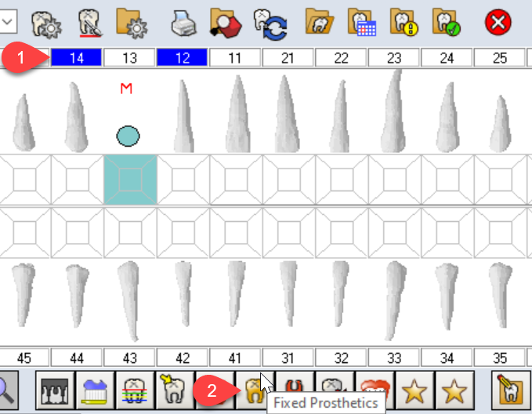Open the folder with gear settings icon
Viewport: 532px width, 414px height.
(132, 23)
